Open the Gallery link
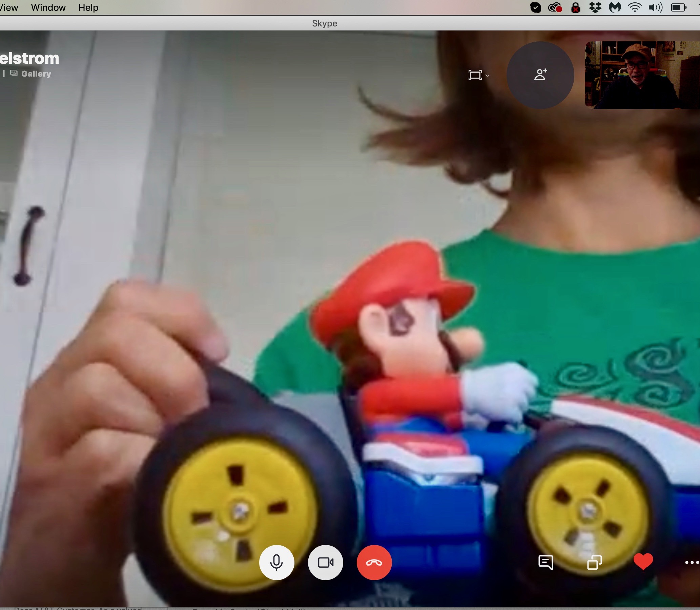 36,74
